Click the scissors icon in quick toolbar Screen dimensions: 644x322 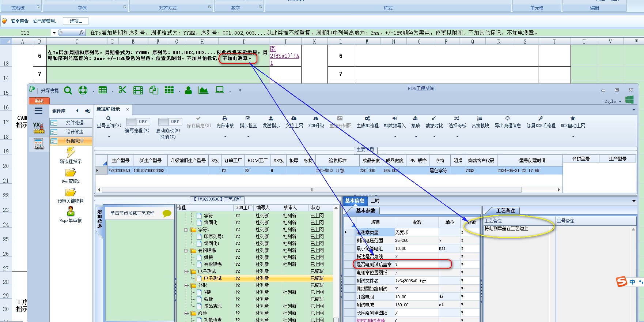[x=122, y=90]
